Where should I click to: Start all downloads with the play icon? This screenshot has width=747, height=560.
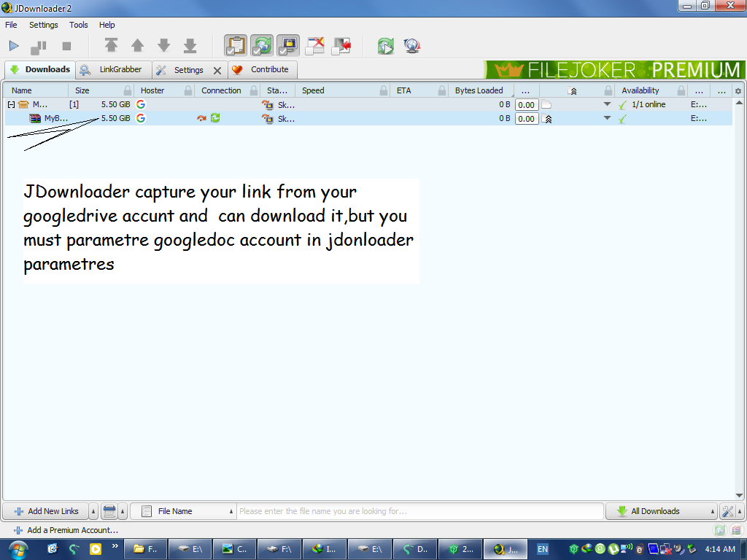click(14, 46)
